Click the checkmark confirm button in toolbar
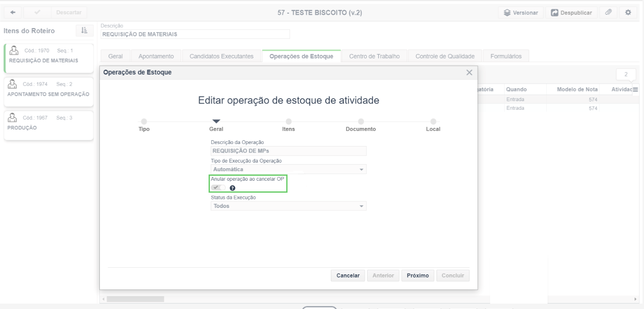Screen dimensions: 644x309 [x=37, y=13]
